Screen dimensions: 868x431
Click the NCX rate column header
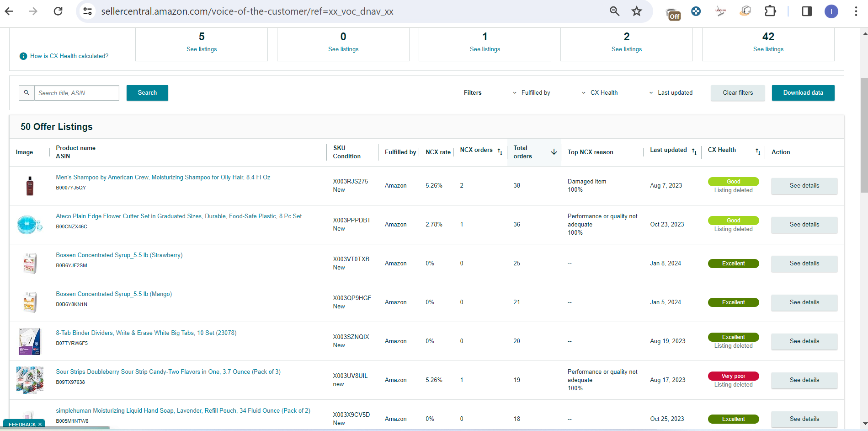(438, 152)
